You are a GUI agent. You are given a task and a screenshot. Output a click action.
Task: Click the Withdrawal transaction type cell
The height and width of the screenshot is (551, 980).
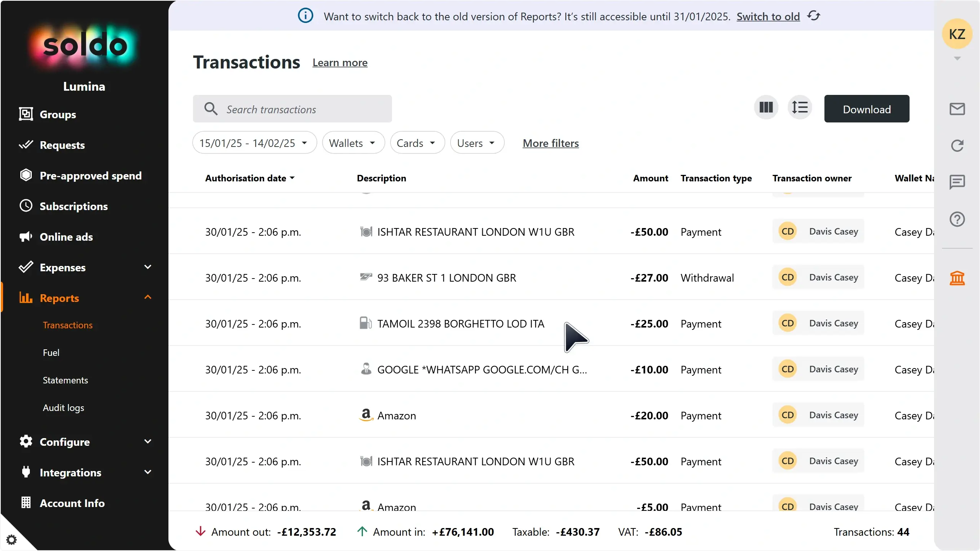tap(707, 278)
